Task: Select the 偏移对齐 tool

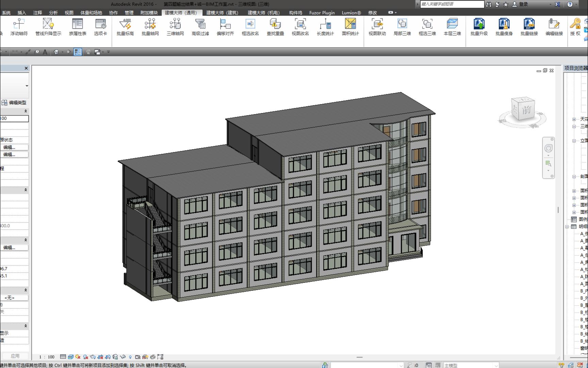Action: tap(225, 27)
